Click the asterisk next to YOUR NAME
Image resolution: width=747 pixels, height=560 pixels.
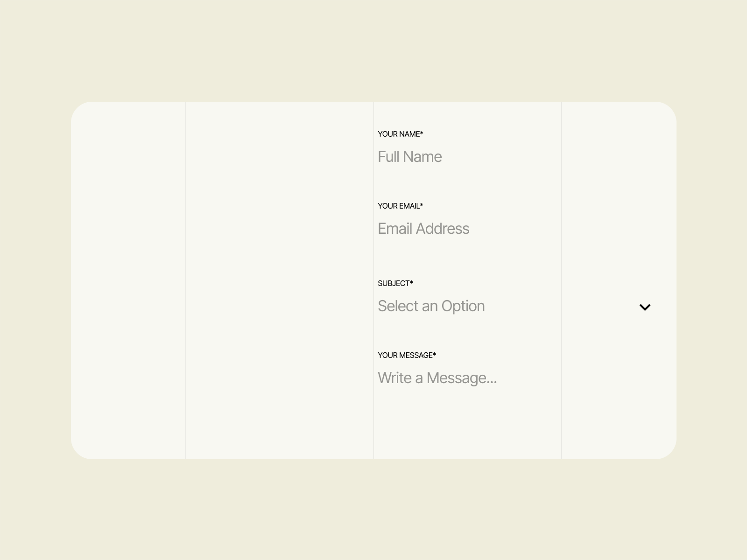point(422,133)
